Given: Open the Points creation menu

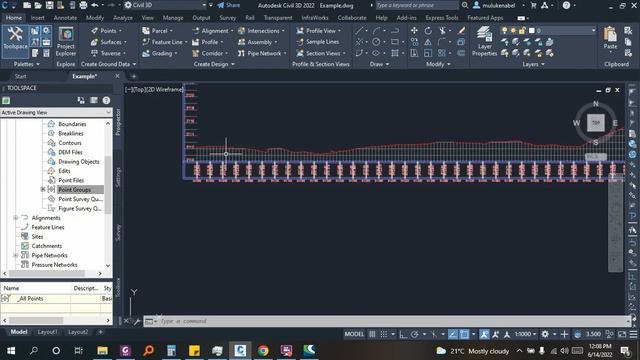Looking at the screenshot, I should (x=107, y=31).
